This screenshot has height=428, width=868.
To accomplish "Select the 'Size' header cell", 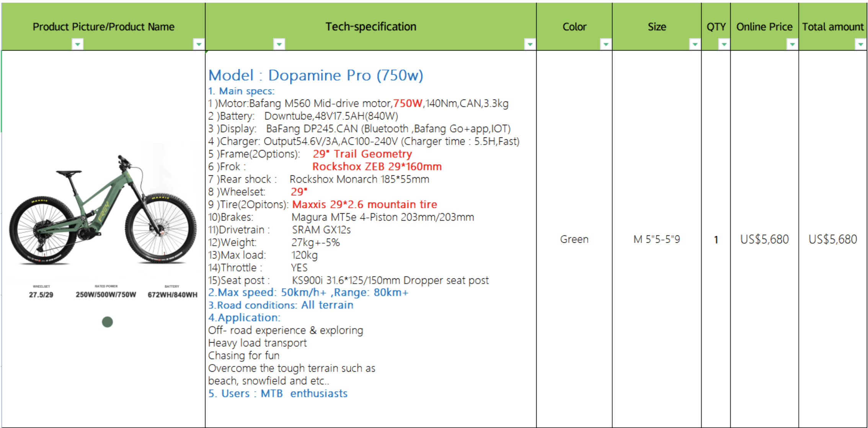I will coord(657,26).
